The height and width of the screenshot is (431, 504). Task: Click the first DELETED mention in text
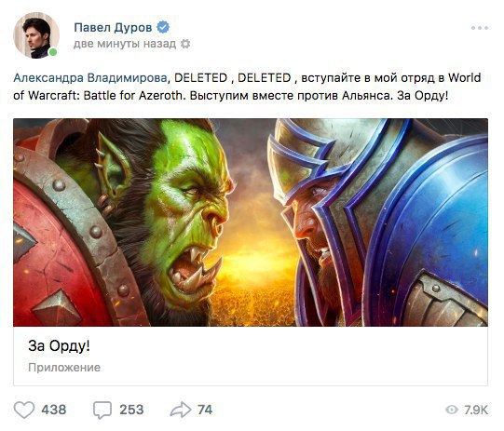pos(200,78)
